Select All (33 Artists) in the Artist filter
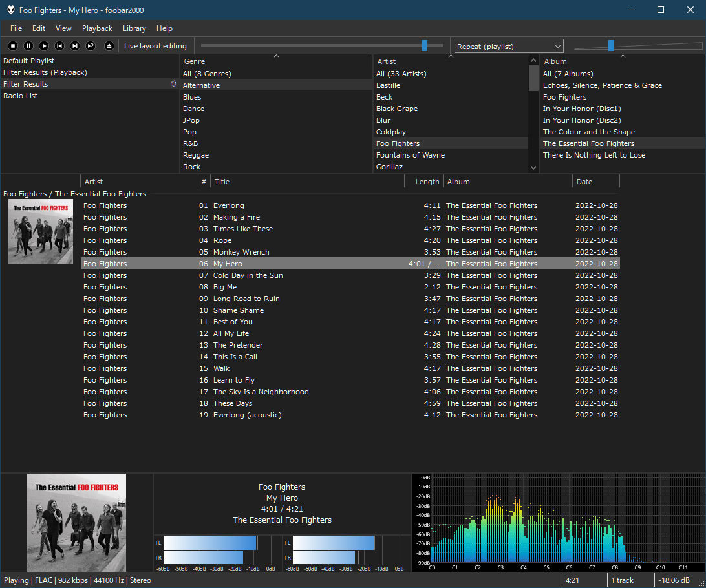The image size is (706, 588). coord(451,74)
